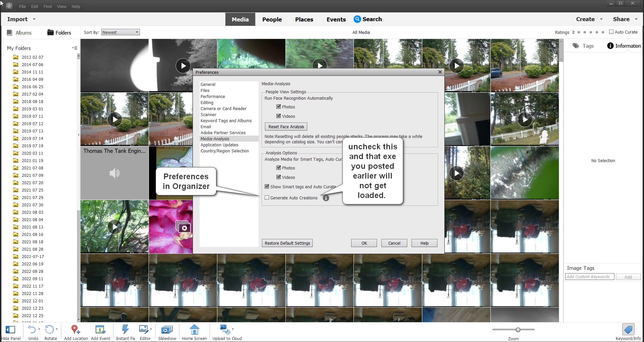This screenshot has height=342, width=644.
Task: Open the Editor dropdown arrow
Action: pyautogui.click(x=151, y=329)
